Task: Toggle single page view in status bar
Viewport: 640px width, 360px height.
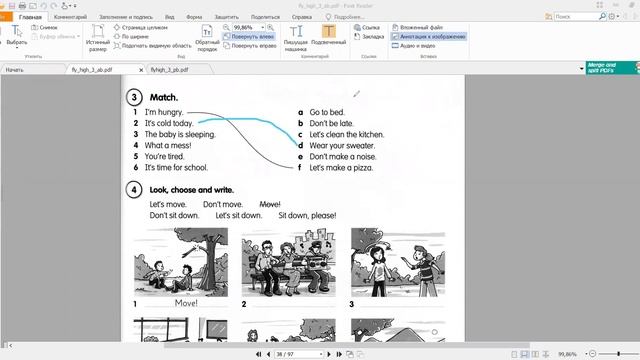Action: tap(514, 354)
